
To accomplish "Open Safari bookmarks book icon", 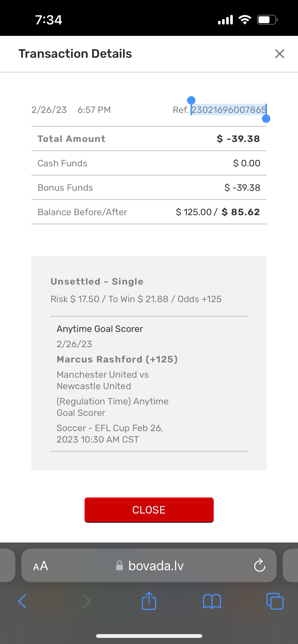I will click(212, 601).
